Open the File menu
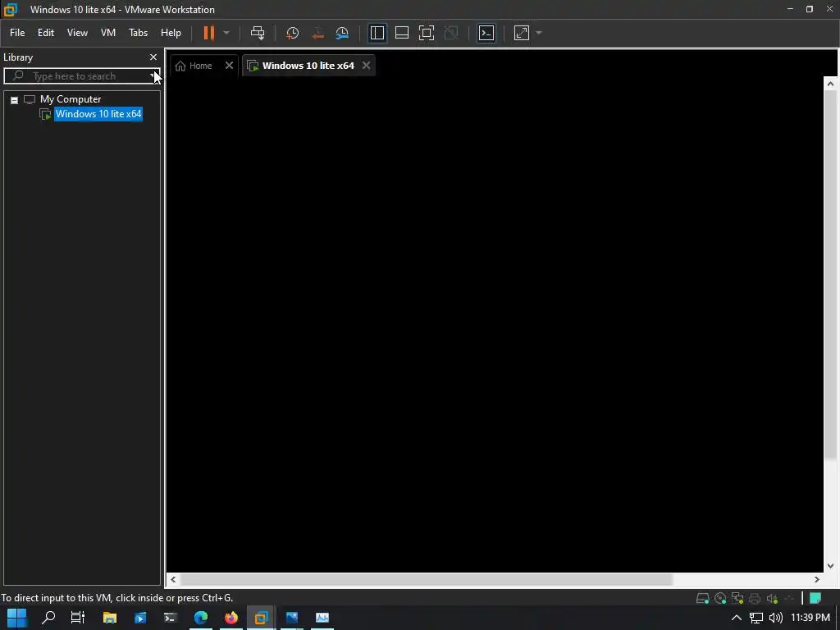Viewport: 840px width, 630px height. [17, 33]
